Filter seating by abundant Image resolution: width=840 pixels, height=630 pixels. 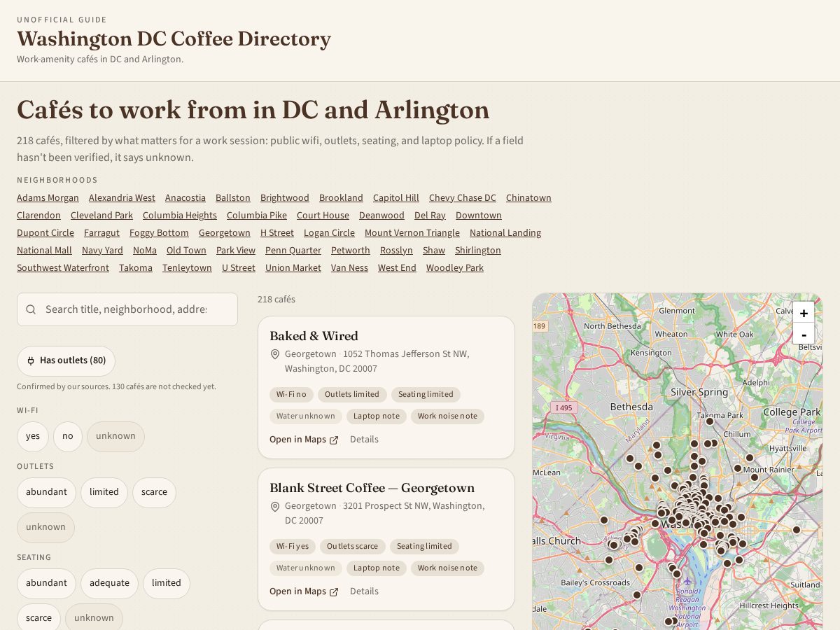(x=46, y=583)
